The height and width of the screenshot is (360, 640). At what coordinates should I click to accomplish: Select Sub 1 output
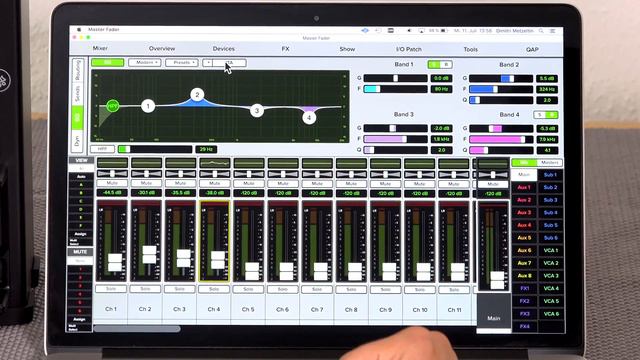pyautogui.click(x=550, y=175)
